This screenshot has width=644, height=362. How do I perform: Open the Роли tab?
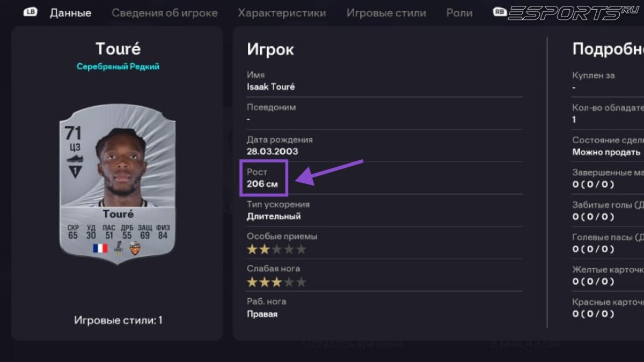[x=459, y=13]
